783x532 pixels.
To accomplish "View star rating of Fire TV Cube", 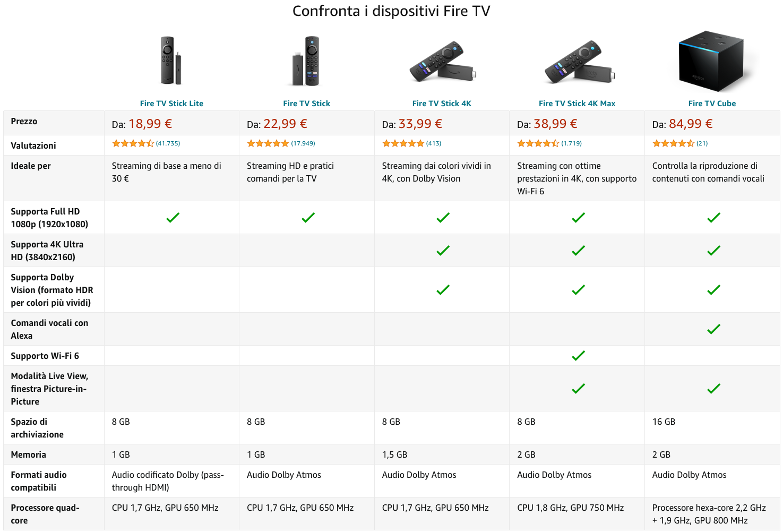I will coord(673,143).
